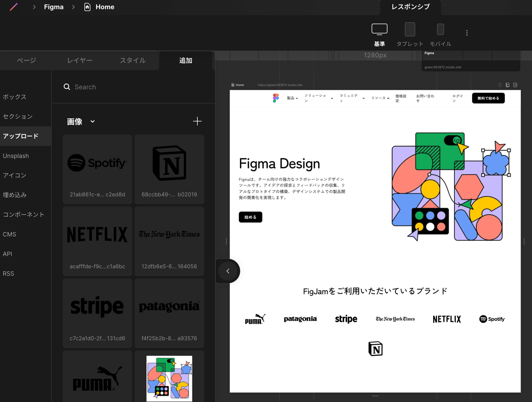This screenshot has height=402, width=532.
Task: Click the Home page label above canvas
Action: (238, 85)
